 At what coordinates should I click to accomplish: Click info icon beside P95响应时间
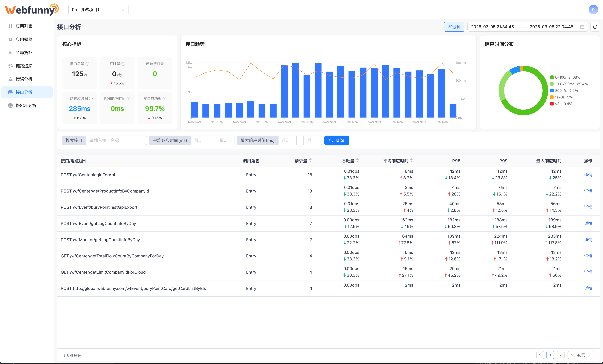pos(129,99)
